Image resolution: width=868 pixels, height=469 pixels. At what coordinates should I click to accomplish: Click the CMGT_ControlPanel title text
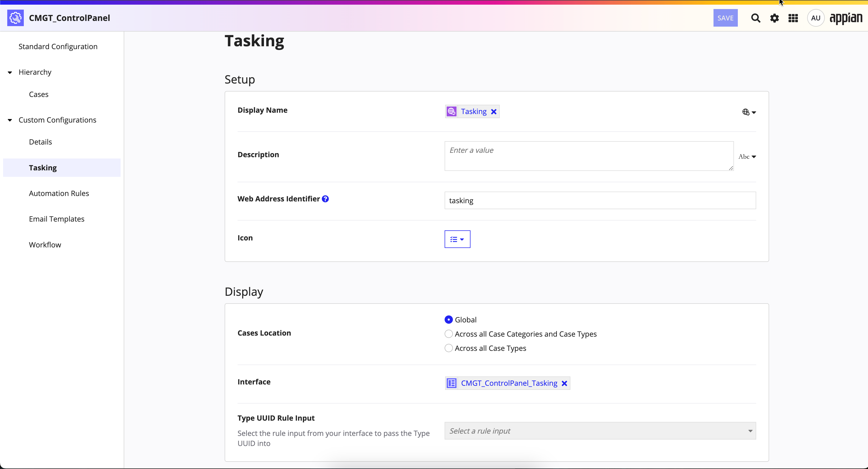point(69,18)
